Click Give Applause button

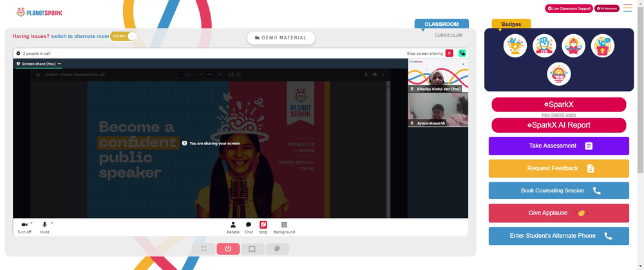[x=558, y=213]
